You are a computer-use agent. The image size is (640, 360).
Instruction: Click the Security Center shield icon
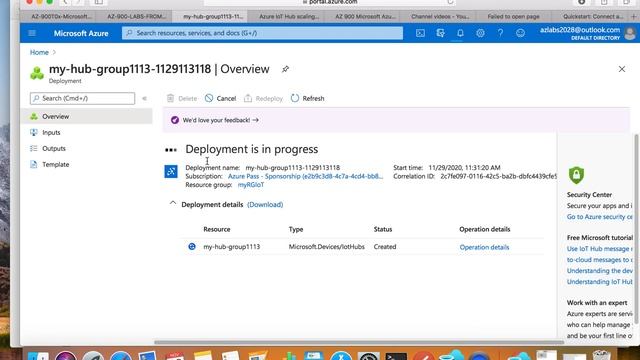[576, 175]
